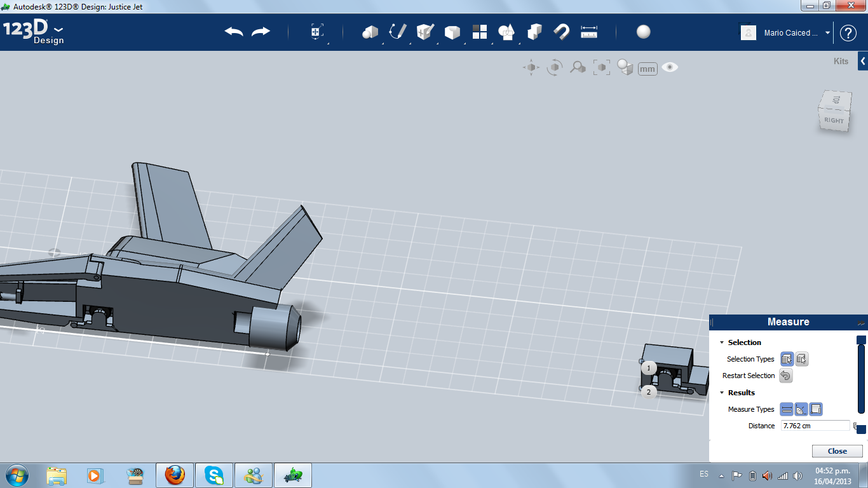Copy the Distance value

point(855,426)
